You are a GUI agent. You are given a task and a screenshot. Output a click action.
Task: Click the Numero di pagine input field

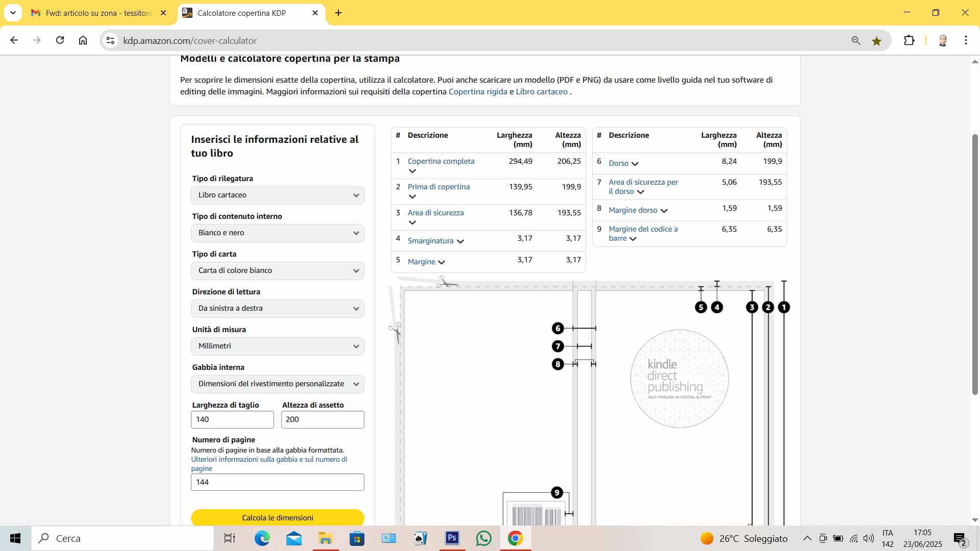pyautogui.click(x=277, y=482)
